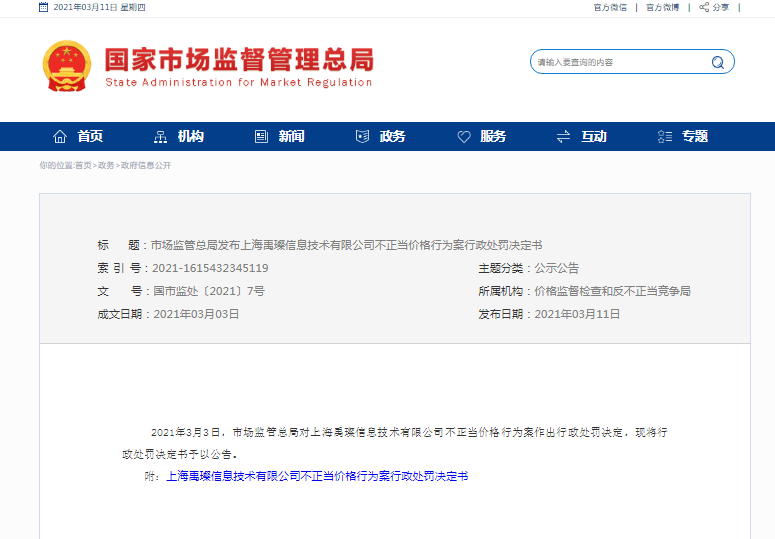Viewport: 775px width, 539px height.
Task: Select the 所属机构 value 价格监督检查和反不正当竞争局
Action: 612,291
